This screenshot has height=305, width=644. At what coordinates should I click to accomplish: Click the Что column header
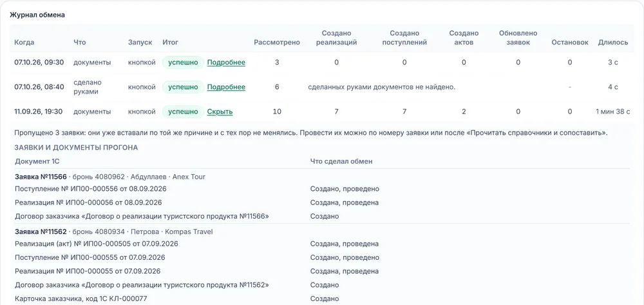tap(80, 43)
